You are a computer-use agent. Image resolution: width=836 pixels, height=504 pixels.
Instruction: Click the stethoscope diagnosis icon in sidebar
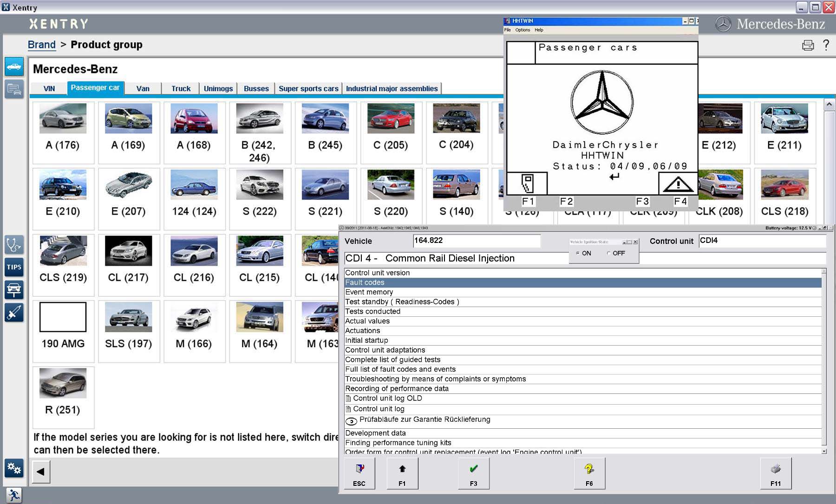(14, 244)
